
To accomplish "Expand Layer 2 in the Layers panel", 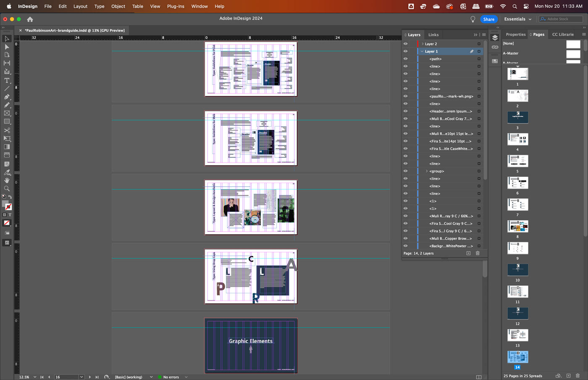I will (422, 44).
